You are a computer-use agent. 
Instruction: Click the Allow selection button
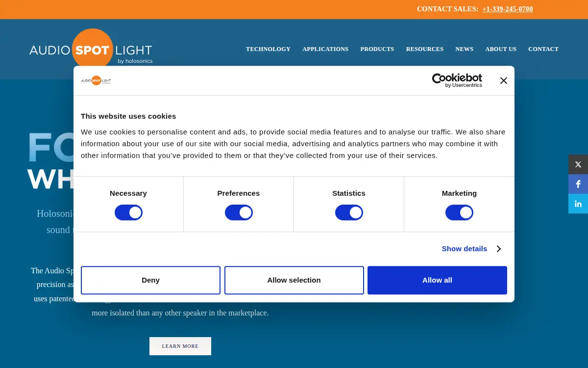(x=294, y=280)
